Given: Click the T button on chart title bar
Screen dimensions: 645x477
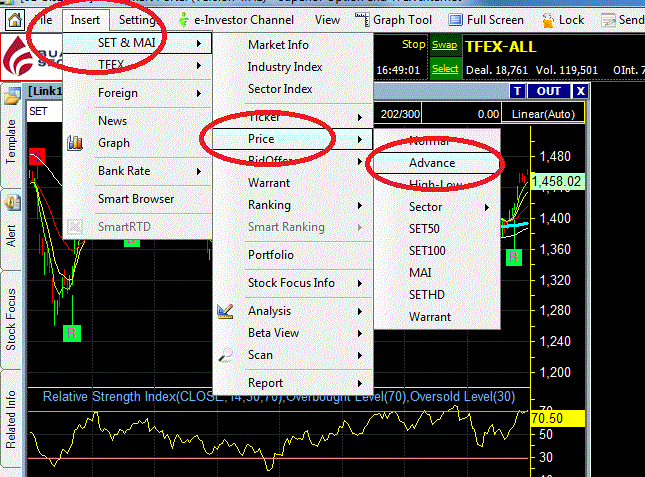Looking at the screenshot, I should [x=517, y=91].
